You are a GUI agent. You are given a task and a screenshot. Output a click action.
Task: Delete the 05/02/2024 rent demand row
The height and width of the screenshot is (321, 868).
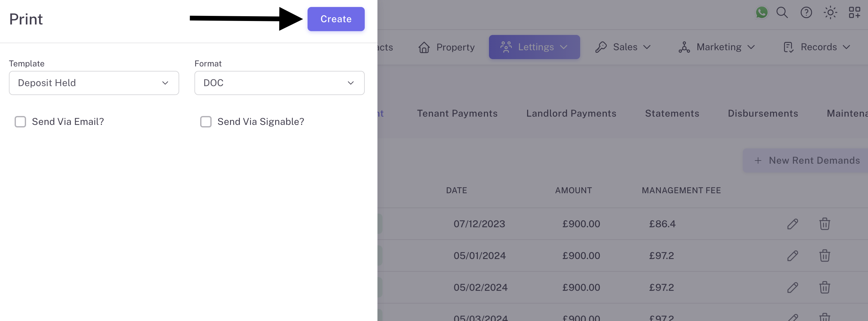(x=824, y=287)
